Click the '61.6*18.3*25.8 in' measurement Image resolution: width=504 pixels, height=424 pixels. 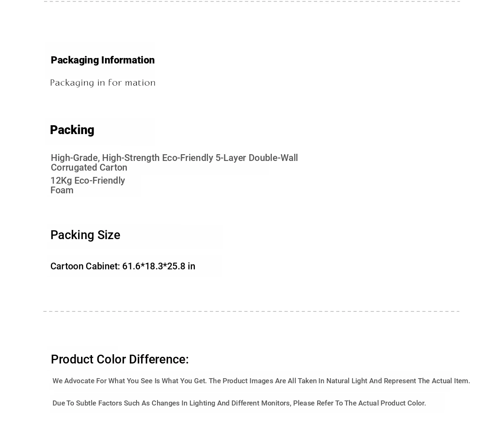(x=158, y=266)
